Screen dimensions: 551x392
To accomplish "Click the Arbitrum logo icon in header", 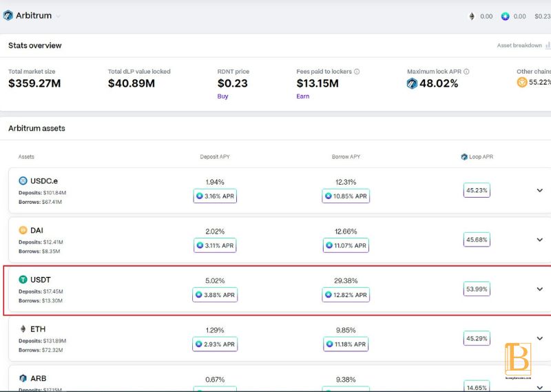I will (x=8, y=15).
